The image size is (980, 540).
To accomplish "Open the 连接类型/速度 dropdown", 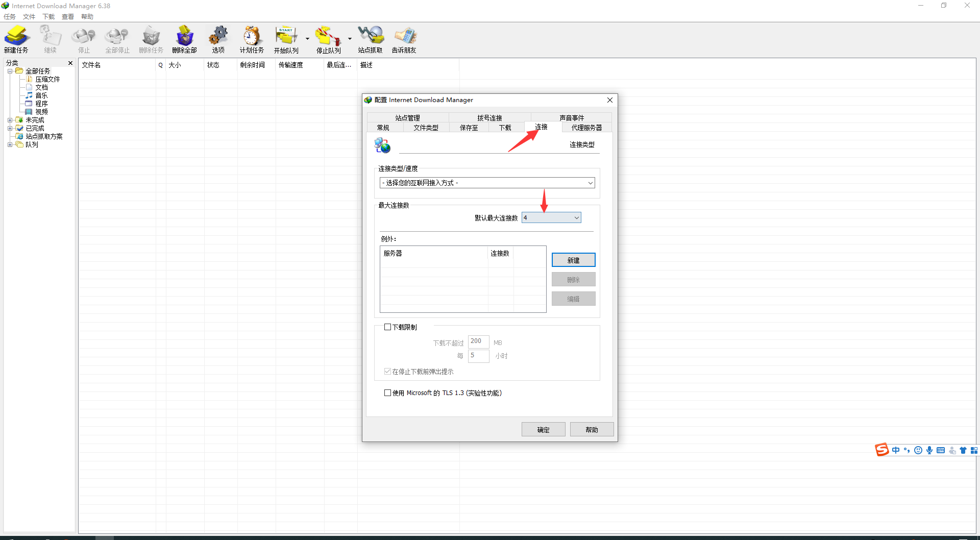I will [487, 183].
